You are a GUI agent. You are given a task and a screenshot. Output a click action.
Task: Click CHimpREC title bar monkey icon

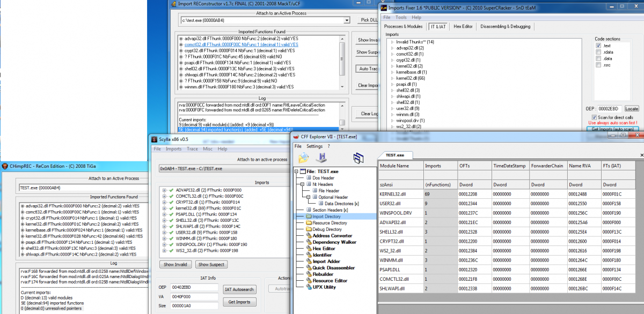(4, 167)
